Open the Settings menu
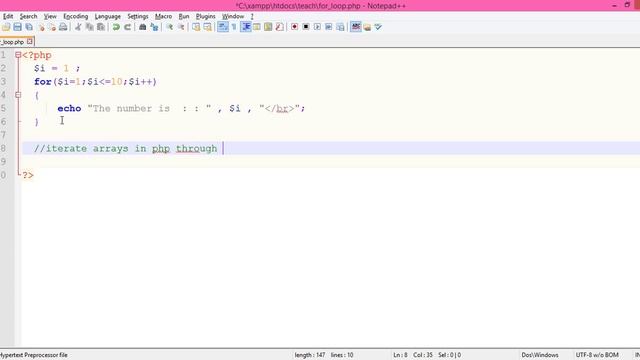The image size is (640, 360). [x=138, y=16]
